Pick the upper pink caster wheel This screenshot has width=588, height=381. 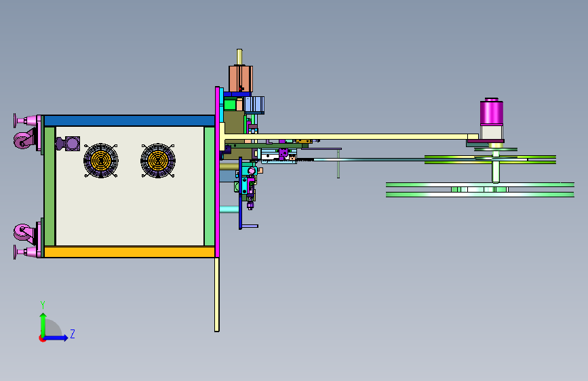pyautogui.click(x=23, y=139)
